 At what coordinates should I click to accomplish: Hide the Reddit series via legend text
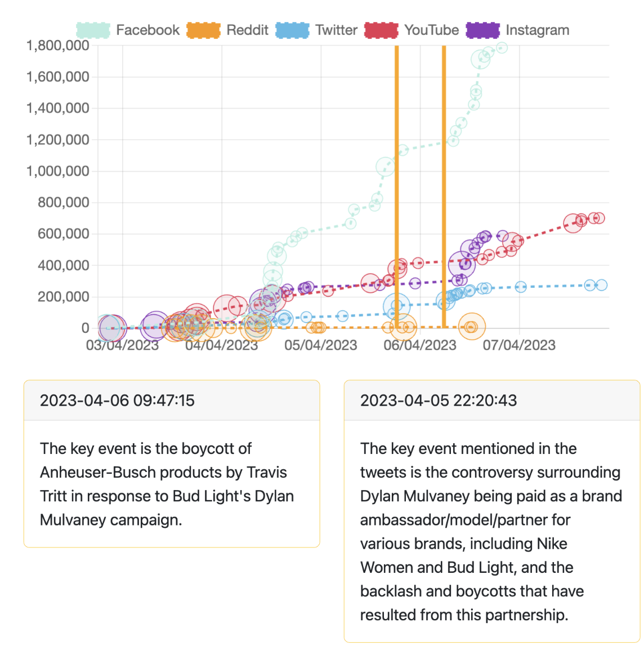click(x=247, y=30)
